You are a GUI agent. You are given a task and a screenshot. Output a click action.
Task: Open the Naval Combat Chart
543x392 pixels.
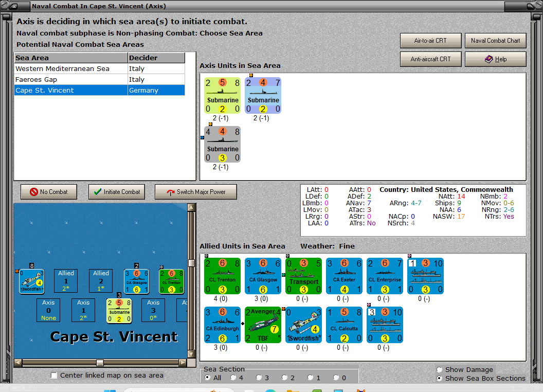[x=495, y=41]
